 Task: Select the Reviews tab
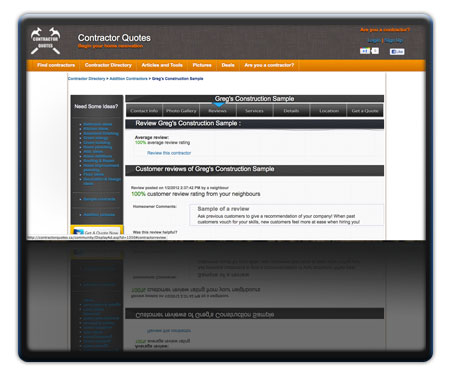click(218, 111)
